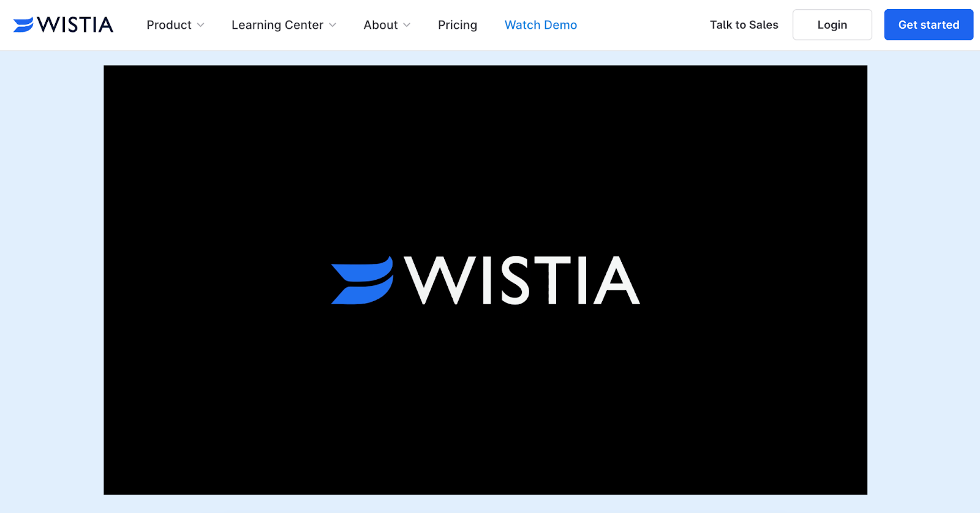
Task: Expand the About dropdown chevron
Action: [407, 25]
